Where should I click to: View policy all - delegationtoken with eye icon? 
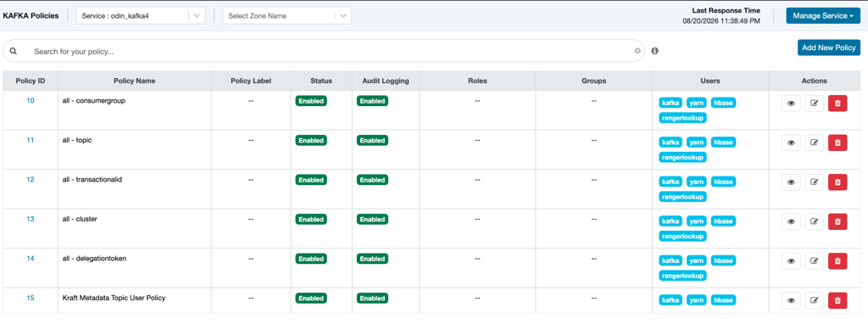click(791, 260)
